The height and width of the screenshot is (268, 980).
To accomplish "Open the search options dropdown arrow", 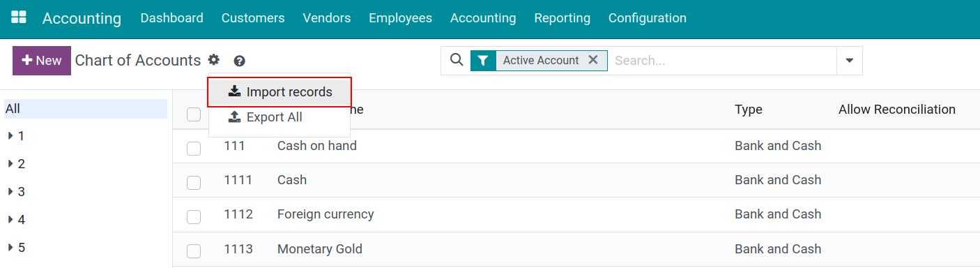I will point(850,61).
